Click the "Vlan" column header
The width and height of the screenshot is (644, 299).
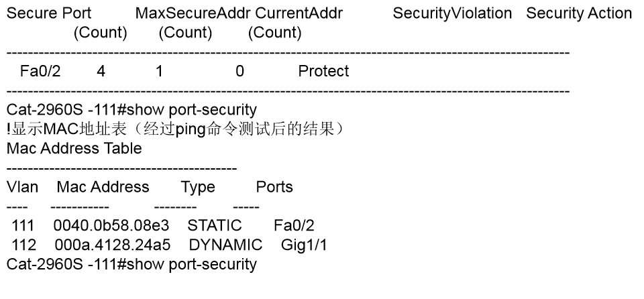21,187
